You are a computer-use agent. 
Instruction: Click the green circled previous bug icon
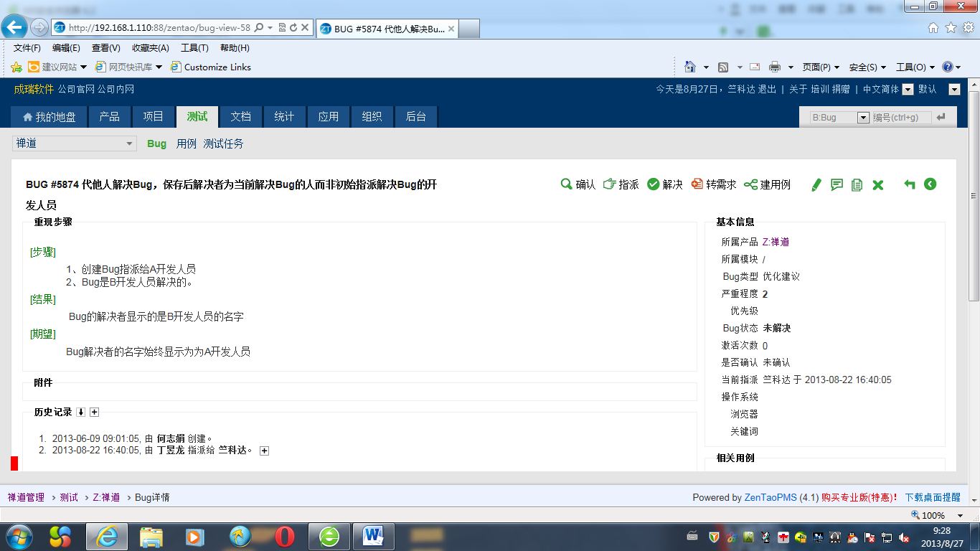930,184
